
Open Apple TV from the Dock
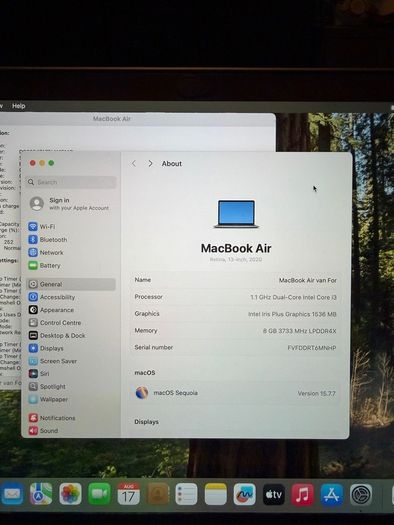tap(274, 494)
